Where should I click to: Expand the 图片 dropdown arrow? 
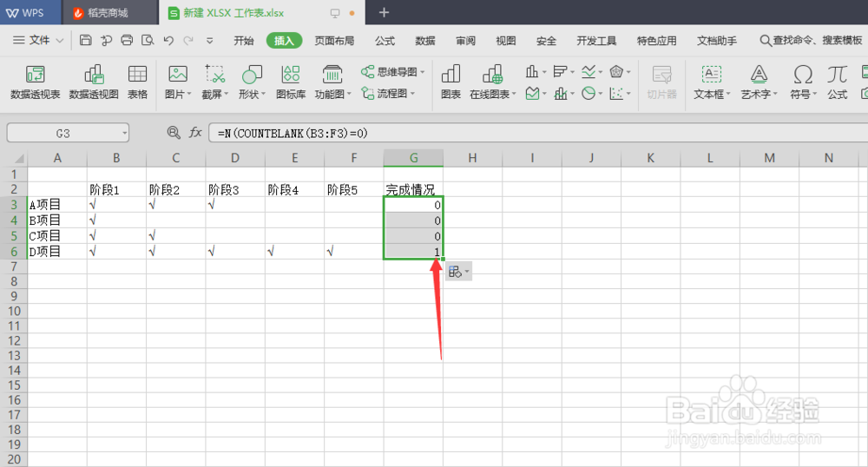pos(189,94)
